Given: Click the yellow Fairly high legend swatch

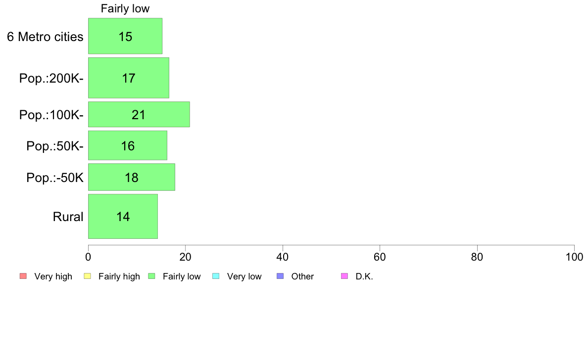Looking at the screenshot, I should 87,276.
